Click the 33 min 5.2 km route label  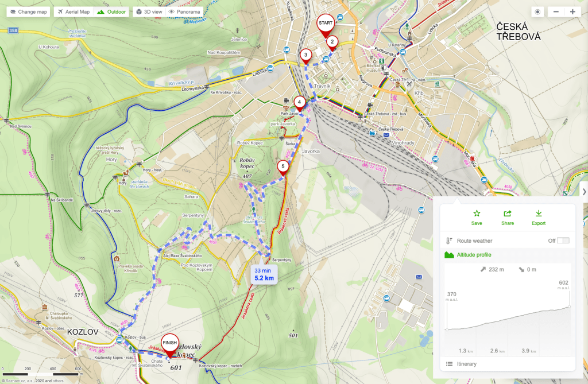click(264, 274)
